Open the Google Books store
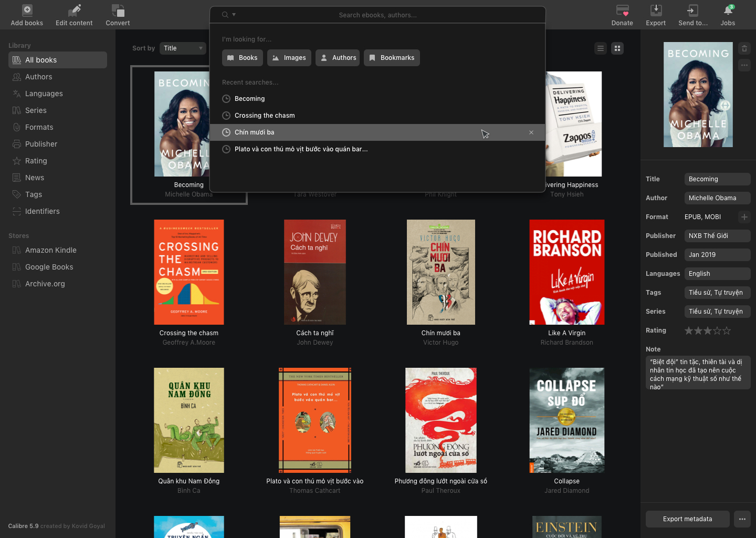This screenshot has height=538, width=756. pos(58,267)
